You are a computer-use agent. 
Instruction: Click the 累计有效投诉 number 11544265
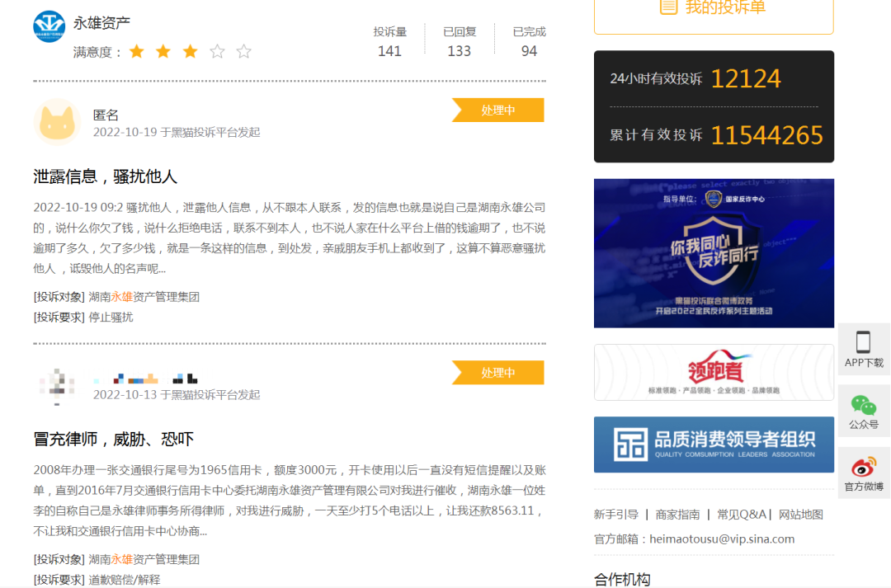click(x=766, y=135)
